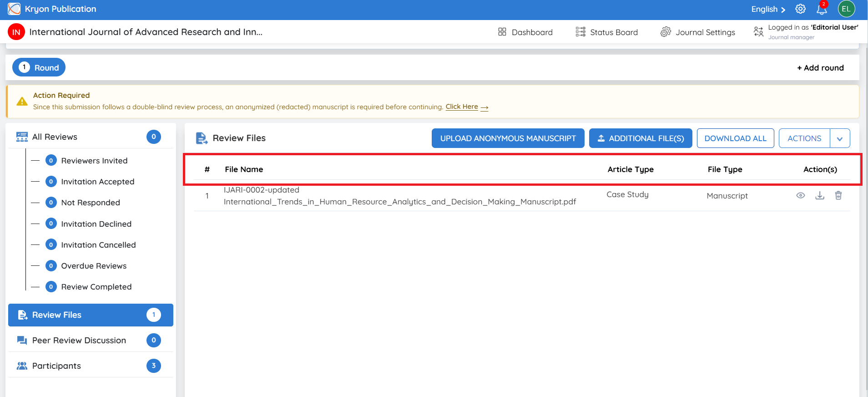Click Download All

point(736,138)
